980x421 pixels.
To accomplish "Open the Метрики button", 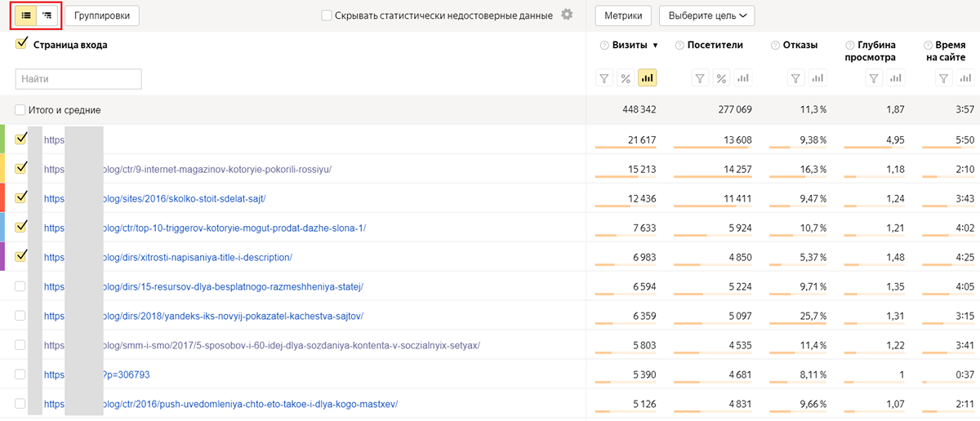I will point(623,16).
